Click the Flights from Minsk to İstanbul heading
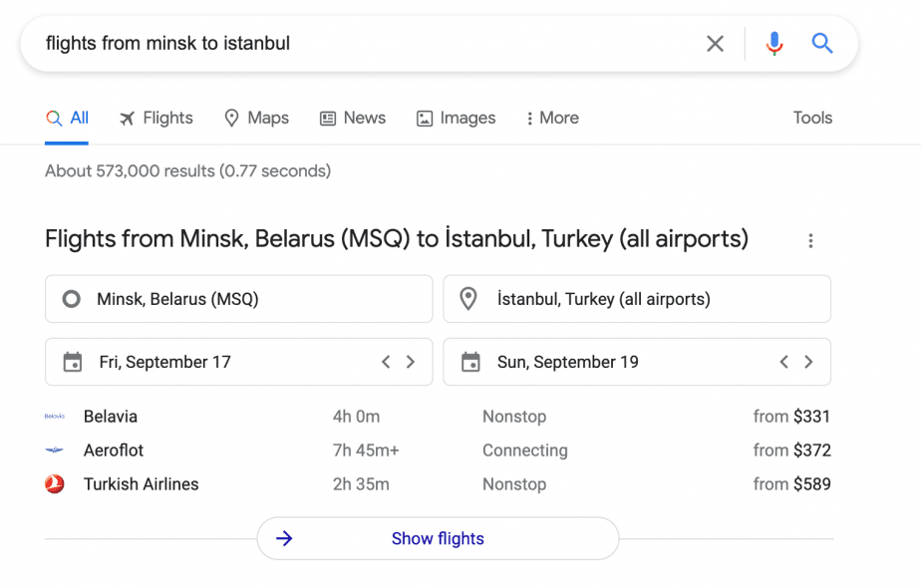The height and width of the screenshot is (588, 921). point(397,239)
